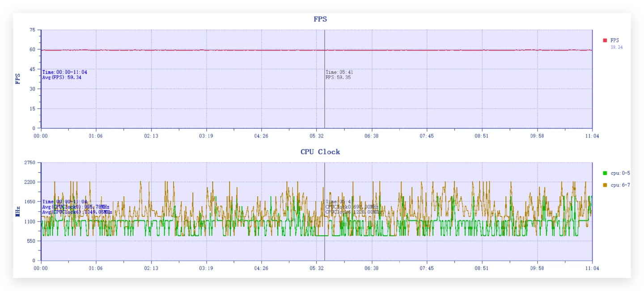Select the 59.34 value under the FPS legend

pos(617,47)
